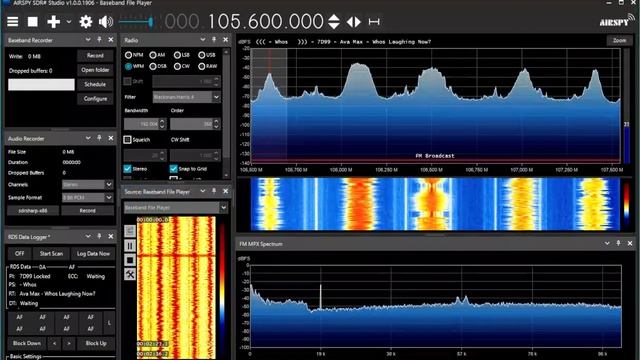Click the Zoom tab on spectrum
Screen dimensions: 640x360
click(x=620, y=40)
